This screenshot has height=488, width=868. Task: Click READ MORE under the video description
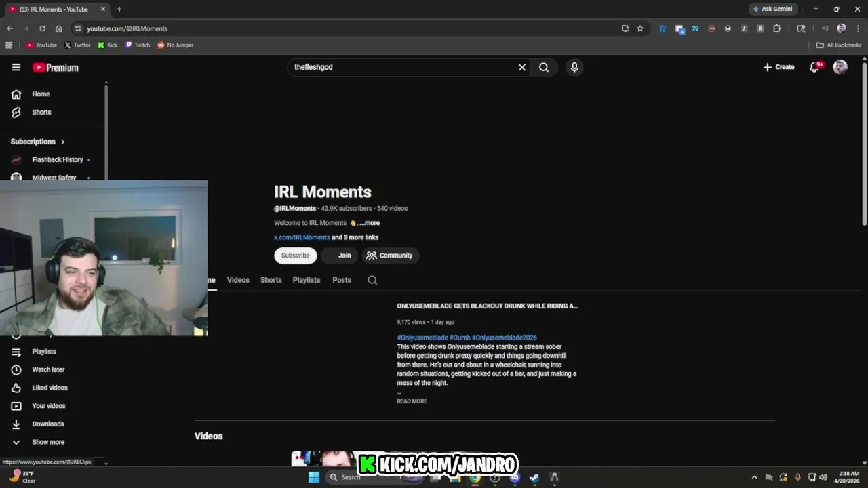(412, 401)
